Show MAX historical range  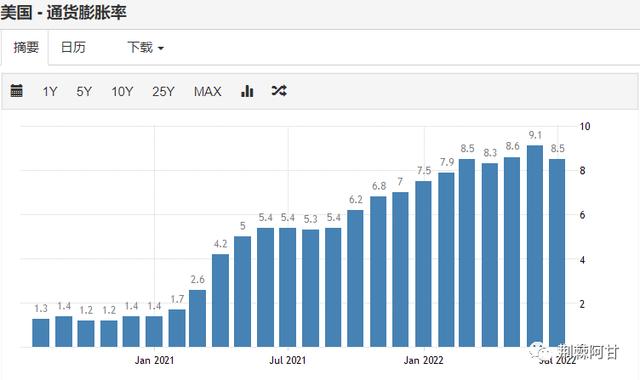(x=207, y=91)
